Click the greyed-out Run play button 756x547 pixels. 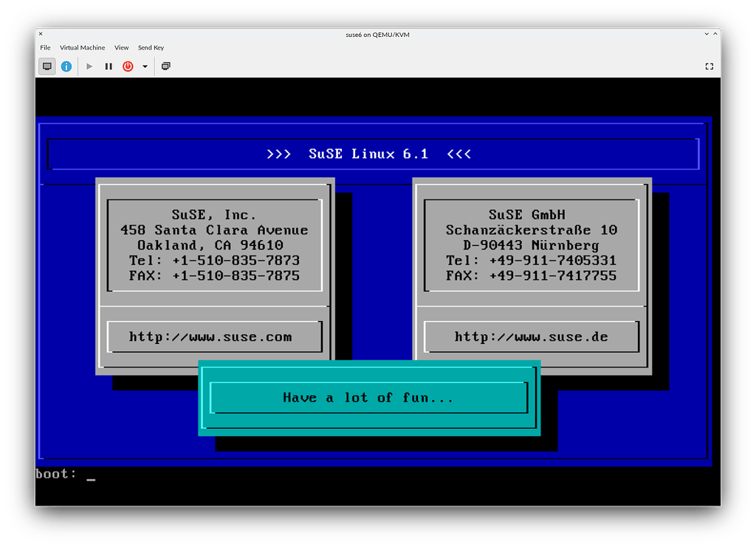click(89, 66)
